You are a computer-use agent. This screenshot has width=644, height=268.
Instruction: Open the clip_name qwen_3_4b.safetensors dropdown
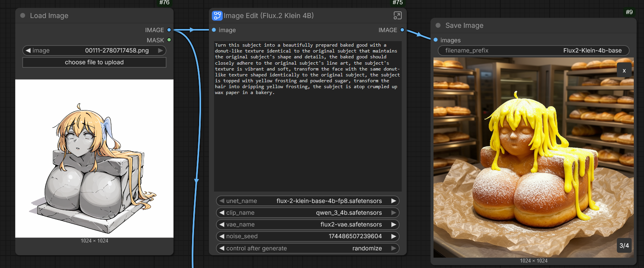pos(308,213)
